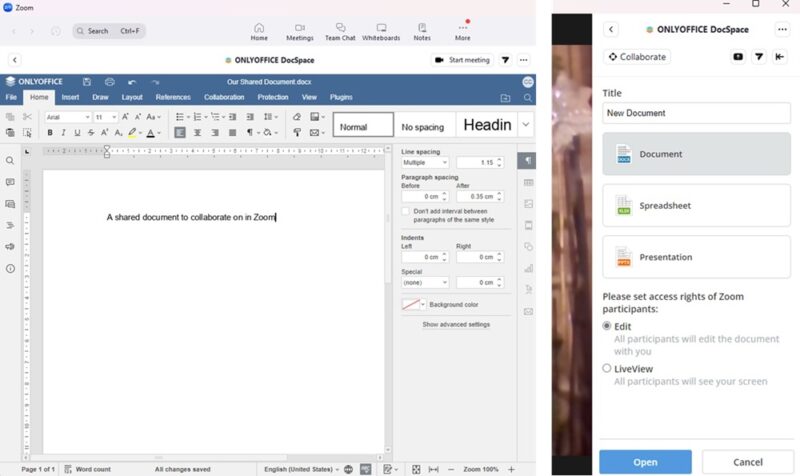
Task: Switch to the Layout tab
Action: 132,97
